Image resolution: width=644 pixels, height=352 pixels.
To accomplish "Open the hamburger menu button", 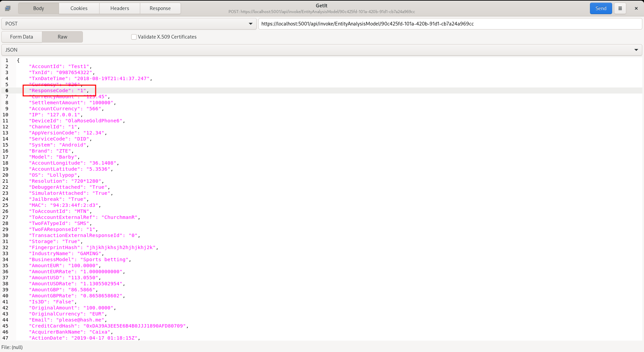I will click(x=620, y=8).
